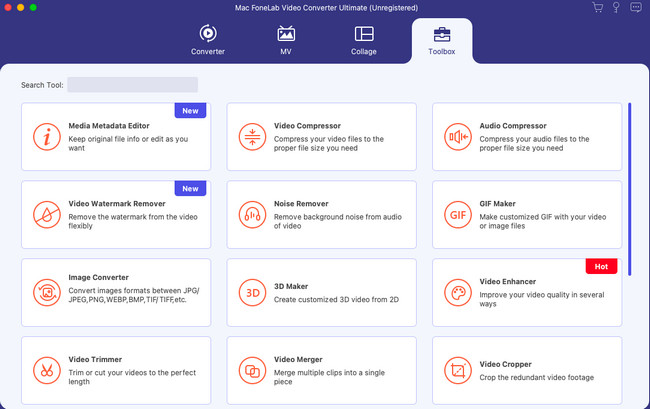The image size is (650, 409).
Task: Click the Video Enhancer title
Action: [508, 281]
